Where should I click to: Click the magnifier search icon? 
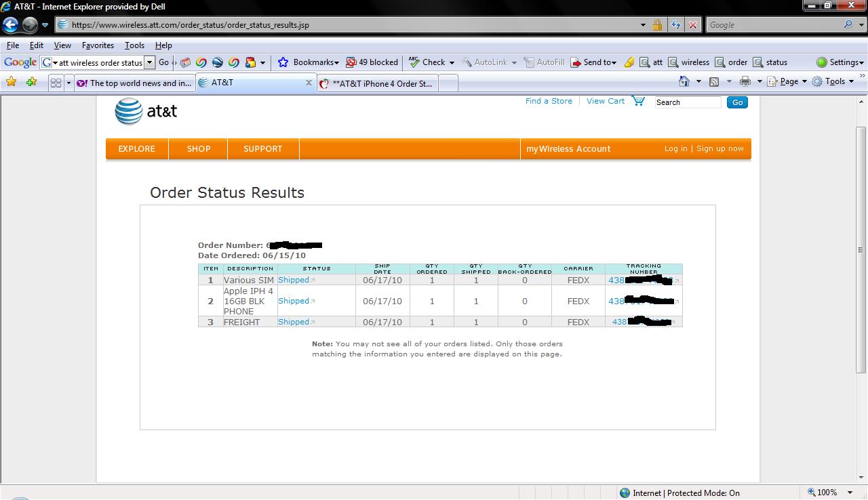pyautogui.click(x=848, y=24)
